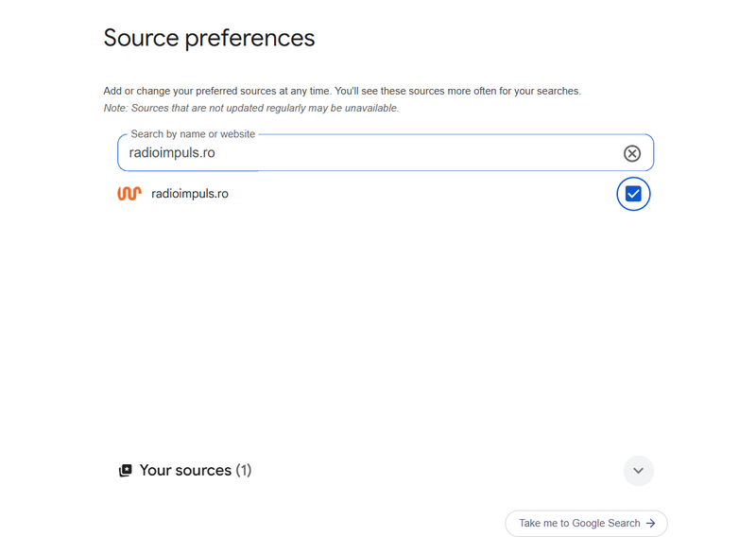
Task: Click the Source preferences heading
Action: [209, 38]
